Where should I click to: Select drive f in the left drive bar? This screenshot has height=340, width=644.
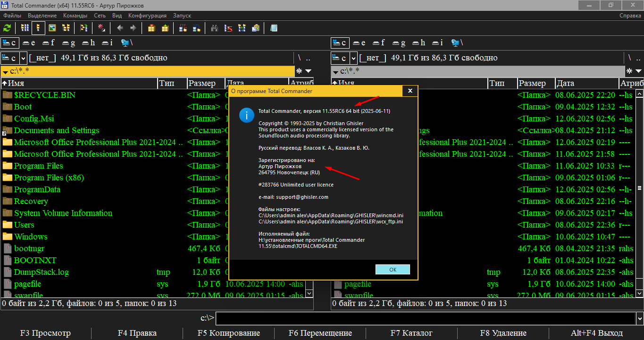click(x=49, y=43)
